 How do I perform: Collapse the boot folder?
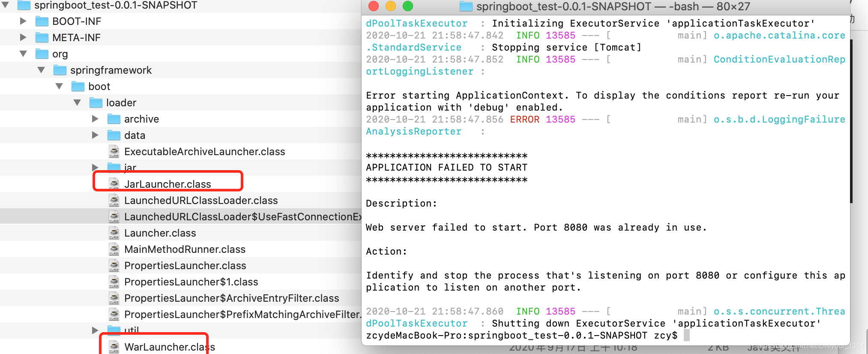(x=59, y=86)
